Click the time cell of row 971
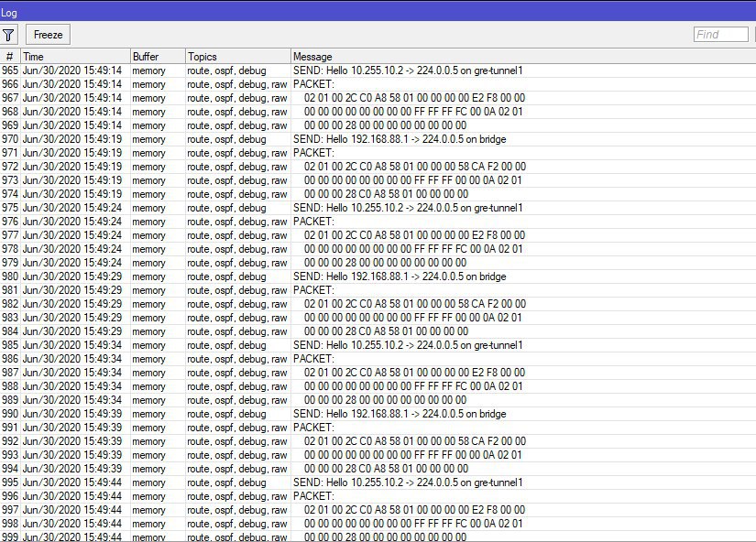This screenshot has width=756, height=542. [x=72, y=153]
